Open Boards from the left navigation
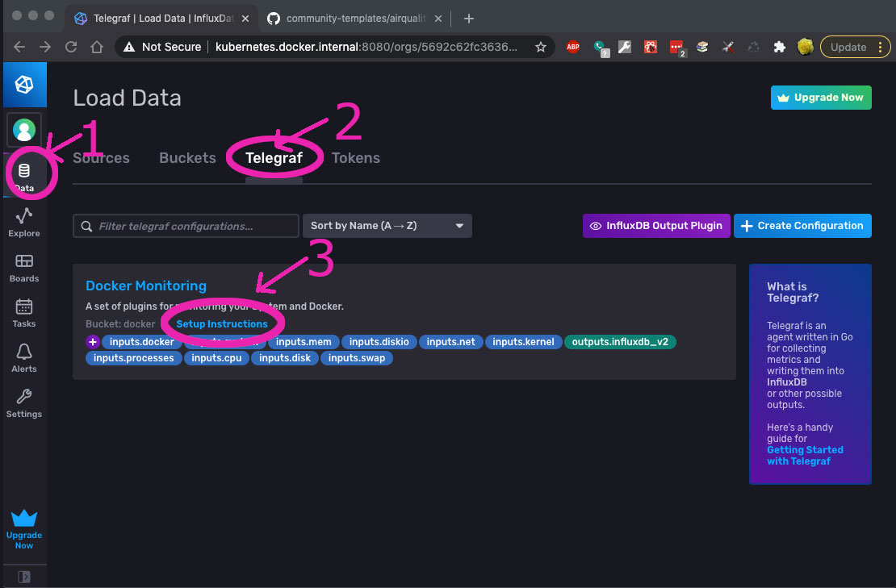The height and width of the screenshot is (588, 896). click(x=24, y=267)
